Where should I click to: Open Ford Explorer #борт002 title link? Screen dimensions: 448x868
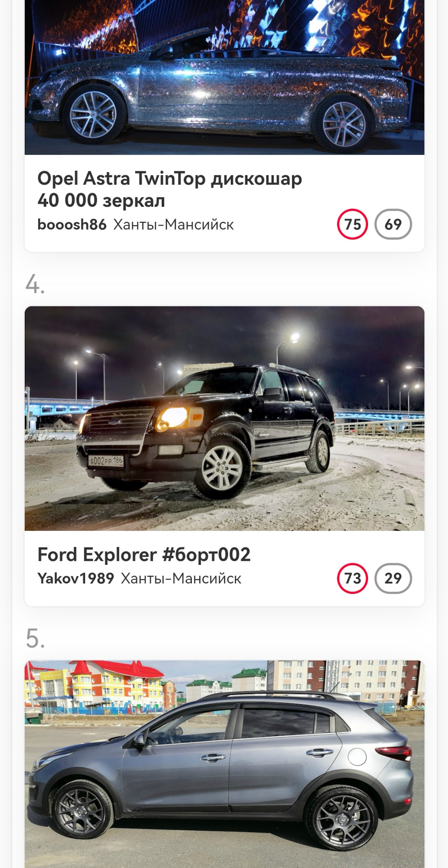coord(144,555)
